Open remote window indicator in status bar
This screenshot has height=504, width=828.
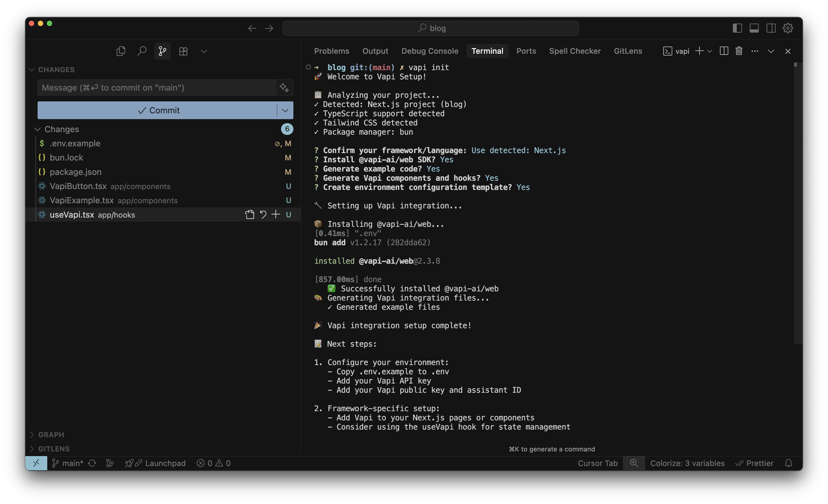[36, 463]
